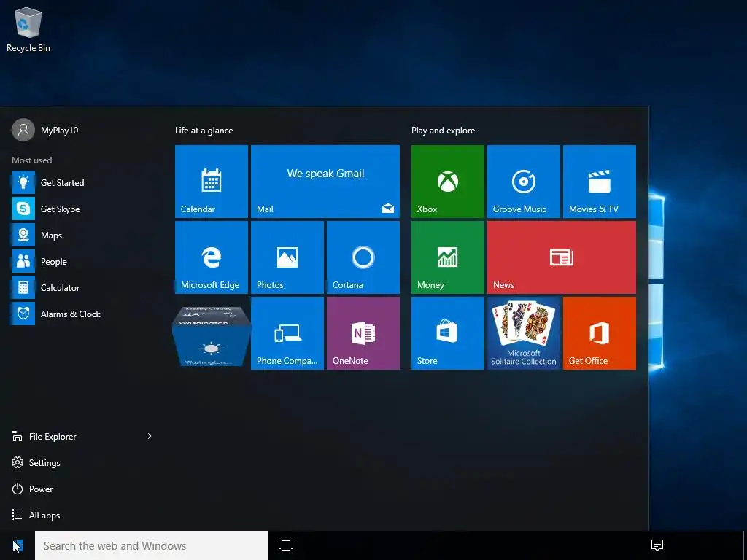Launch Get Skype from Most used
This screenshot has width=747, height=560.
pos(81,209)
